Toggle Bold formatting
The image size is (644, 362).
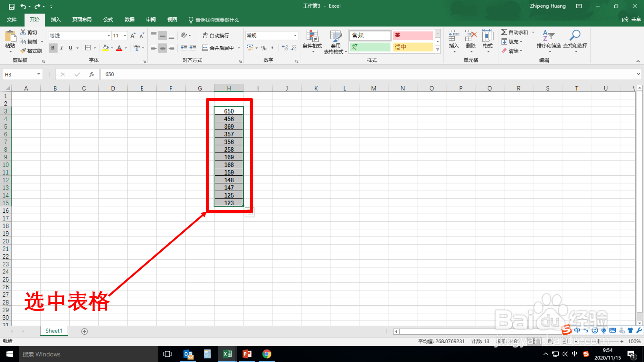coord(53,48)
